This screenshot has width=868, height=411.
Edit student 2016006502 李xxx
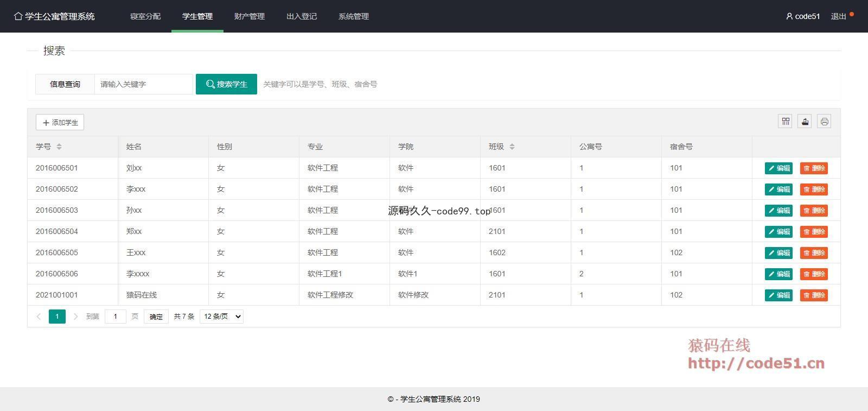778,189
